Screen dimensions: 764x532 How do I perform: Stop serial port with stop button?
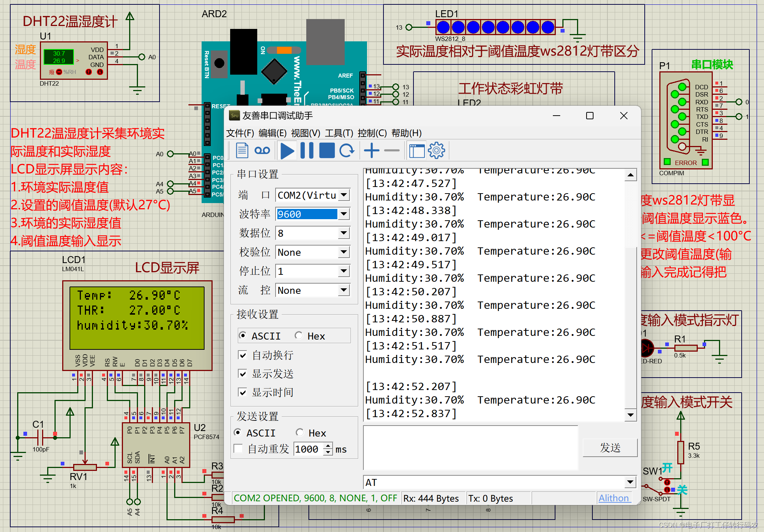click(327, 151)
